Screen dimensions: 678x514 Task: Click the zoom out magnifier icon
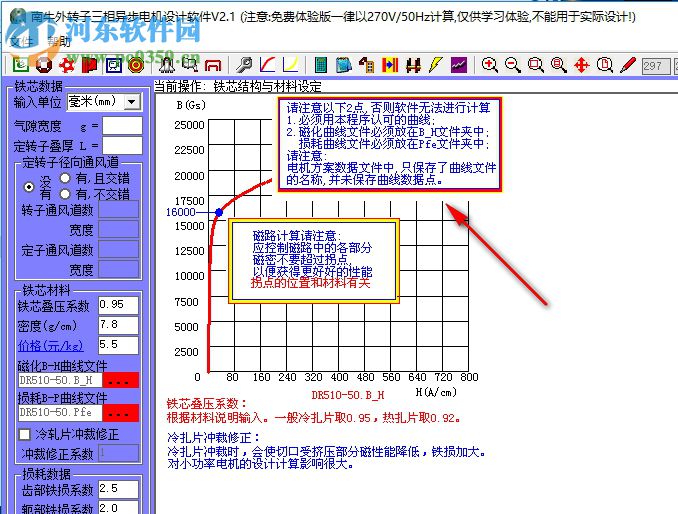[513, 65]
